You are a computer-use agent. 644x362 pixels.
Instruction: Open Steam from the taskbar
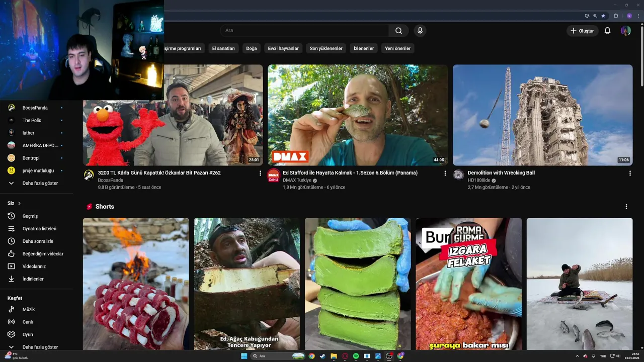[x=323, y=356]
